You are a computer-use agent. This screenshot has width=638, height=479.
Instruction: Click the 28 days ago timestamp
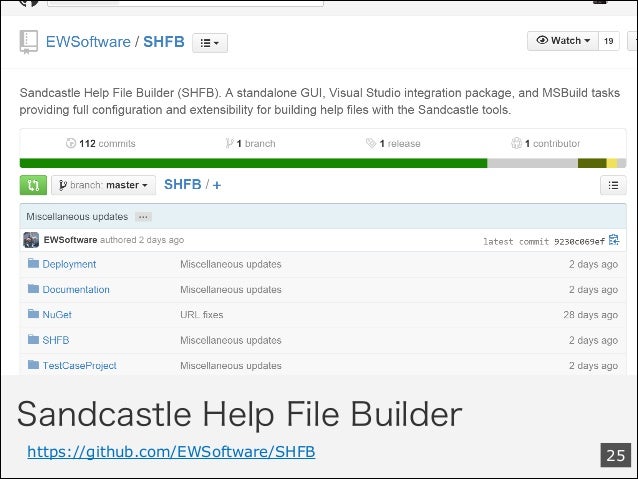tap(590, 315)
